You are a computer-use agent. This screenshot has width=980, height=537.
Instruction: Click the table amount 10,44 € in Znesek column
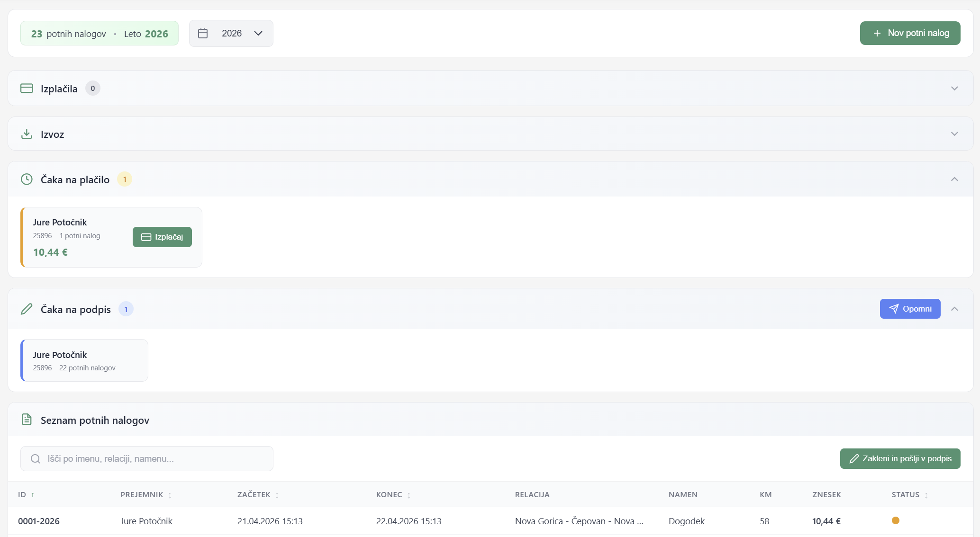pos(826,521)
